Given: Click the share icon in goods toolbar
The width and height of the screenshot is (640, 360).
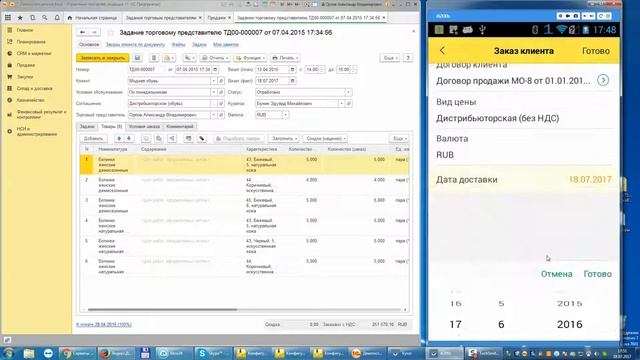Looking at the screenshot, I should (172, 139).
